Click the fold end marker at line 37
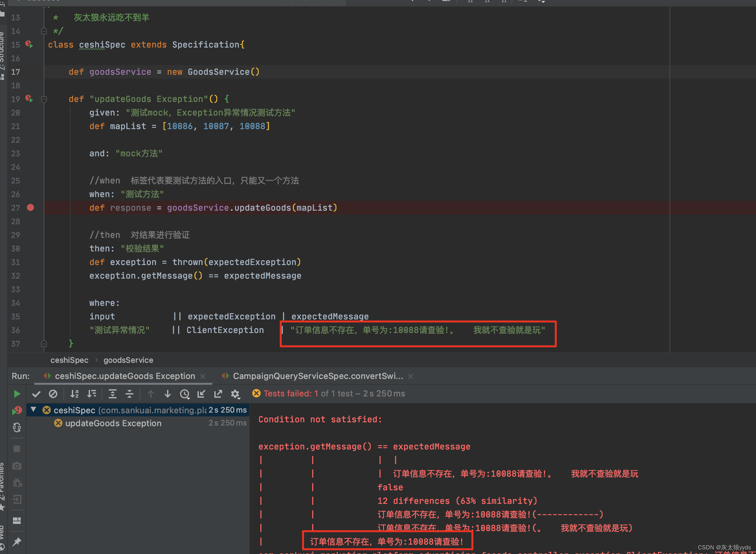The width and height of the screenshot is (756, 554). pyautogui.click(x=44, y=343)
